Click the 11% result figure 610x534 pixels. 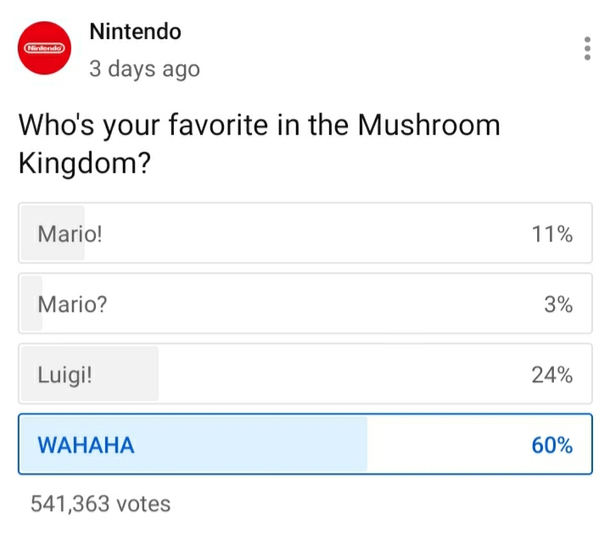(x=552, y=234)
